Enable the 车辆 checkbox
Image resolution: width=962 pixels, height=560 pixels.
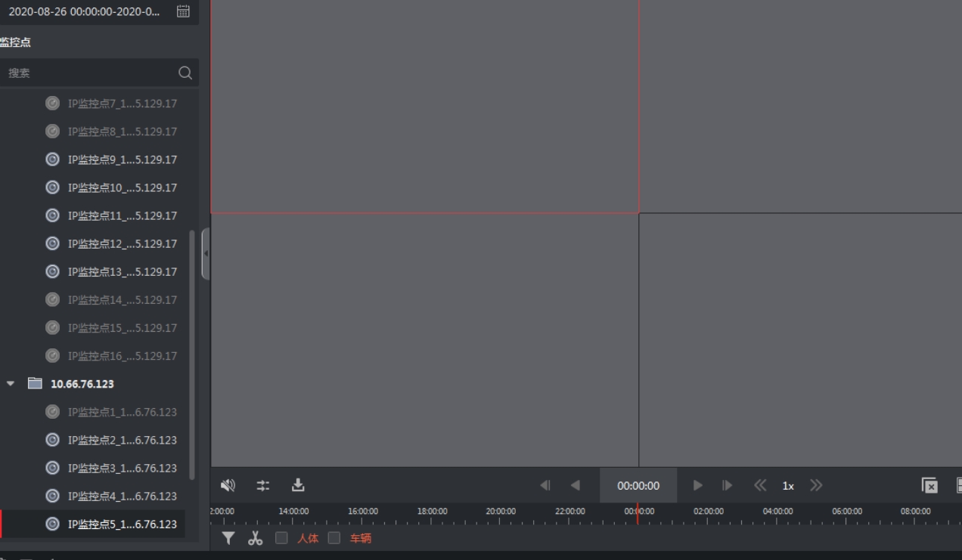pyautogui.click(x=334, y=538)
